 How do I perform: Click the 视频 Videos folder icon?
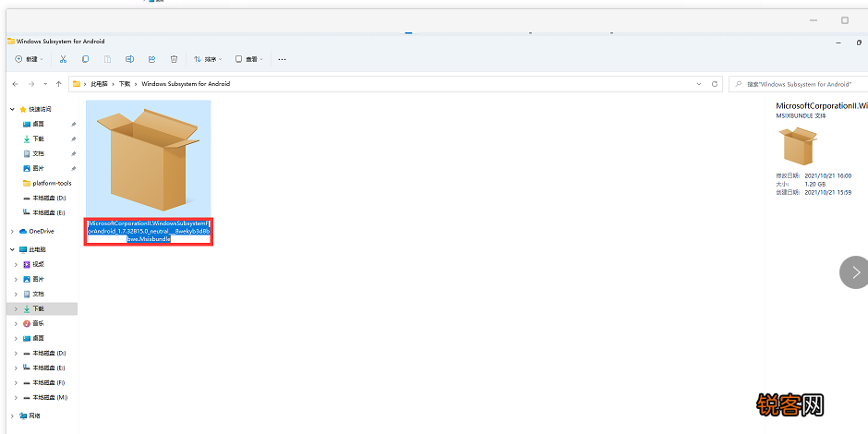tap(27, 265)
